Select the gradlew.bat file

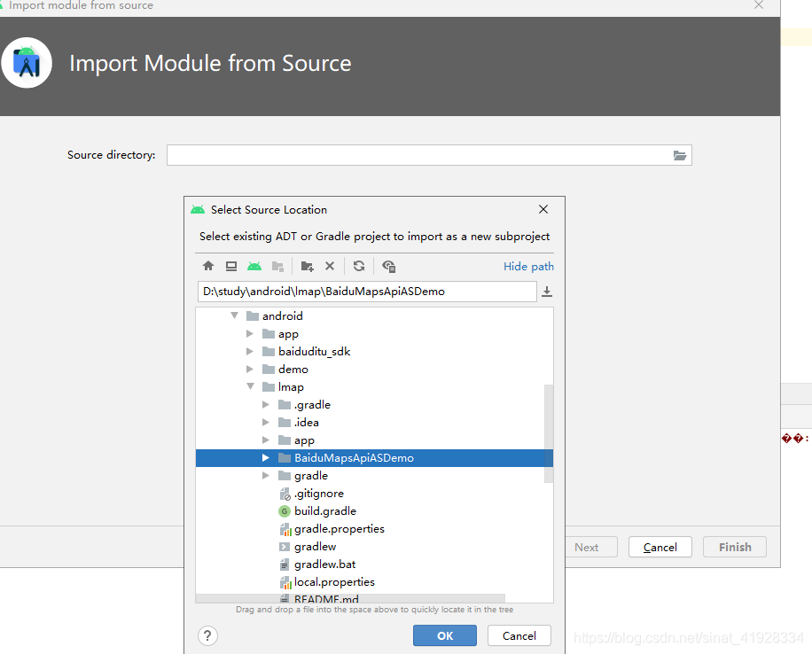pos(374,564)
